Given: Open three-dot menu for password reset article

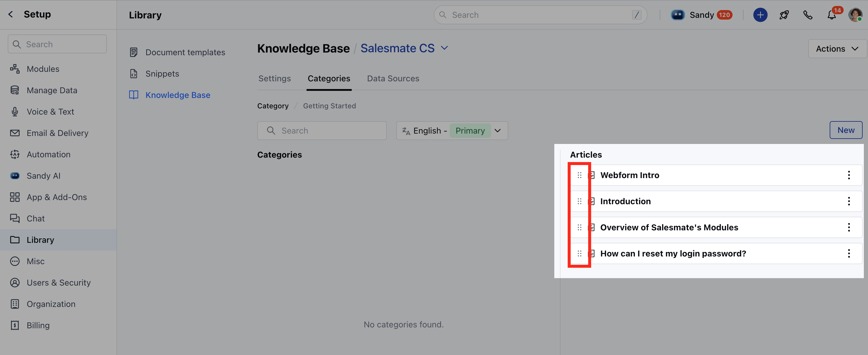Looking at the screenshot, I should point(848,253).
